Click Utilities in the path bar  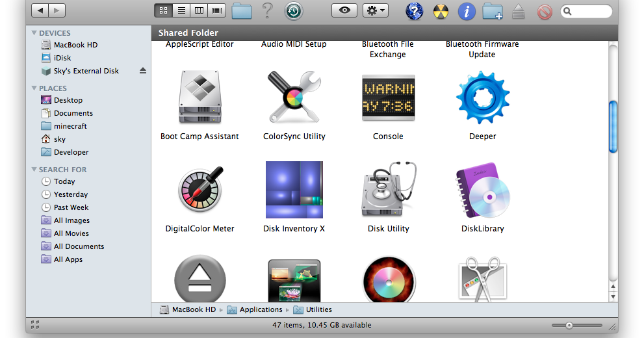click(313, 309)
